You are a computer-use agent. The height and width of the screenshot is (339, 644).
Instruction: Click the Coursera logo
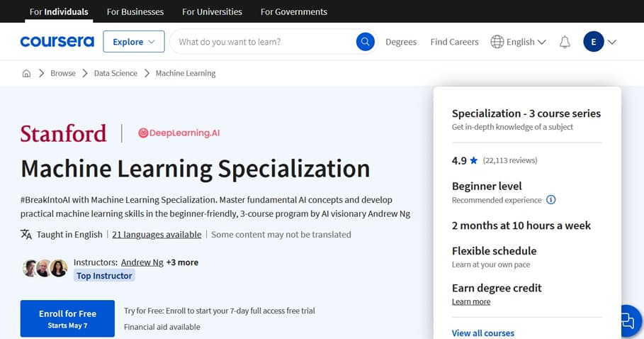pos(57,42)
